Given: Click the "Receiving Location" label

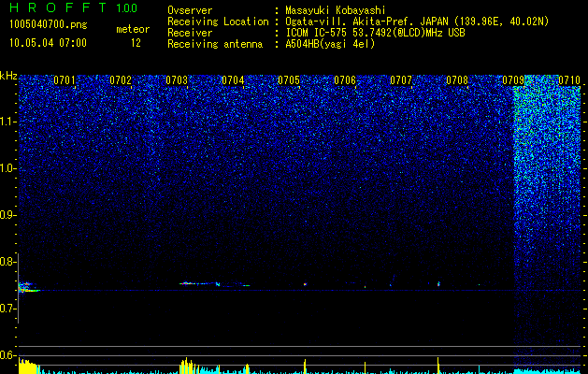Looking at the screenshot, I should [218, 22].
